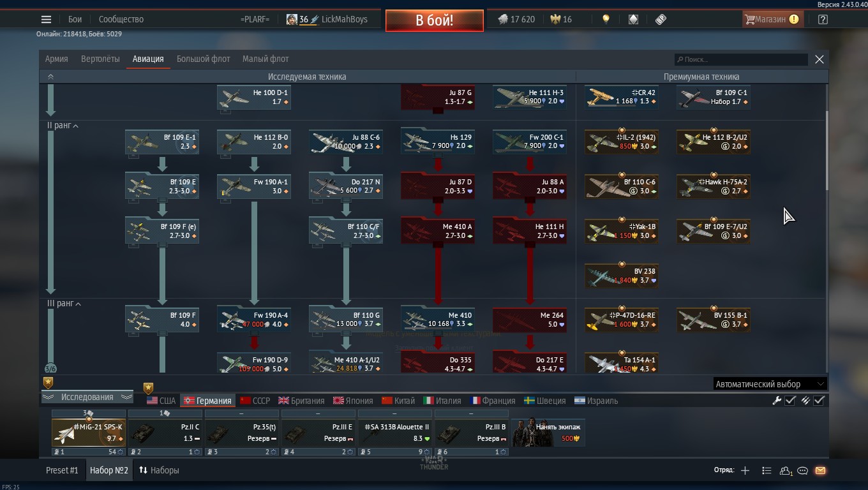Open the Battle Pass BP icon

point(661,19)
